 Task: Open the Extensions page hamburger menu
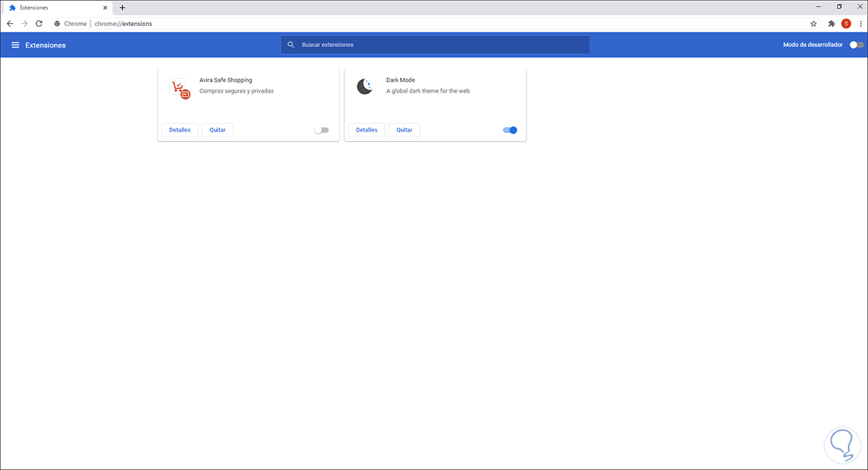pos(15,44)
